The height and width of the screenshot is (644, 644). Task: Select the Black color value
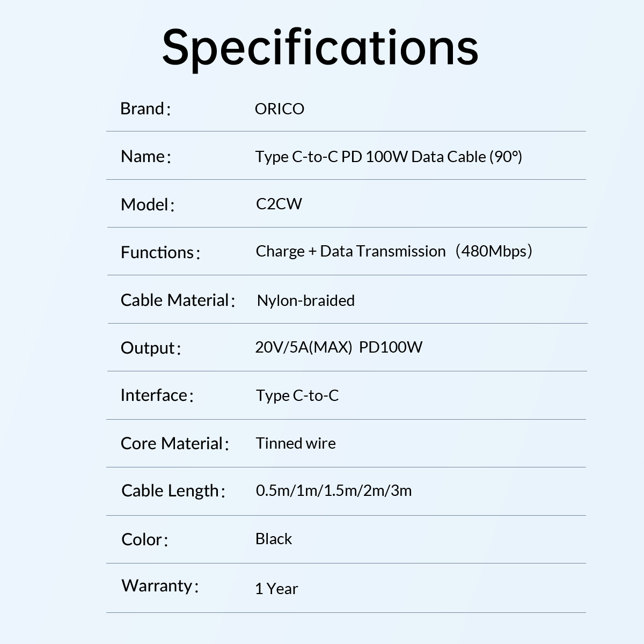click(x=274, y=539)
